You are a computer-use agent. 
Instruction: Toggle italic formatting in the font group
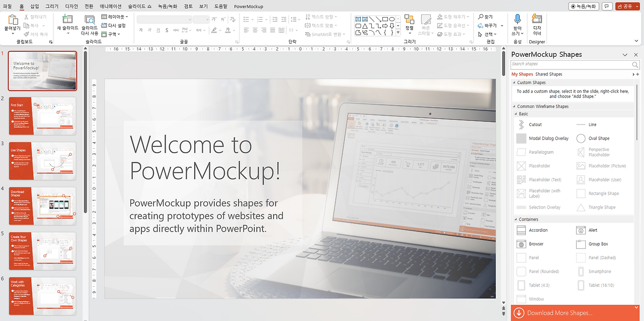149,30
